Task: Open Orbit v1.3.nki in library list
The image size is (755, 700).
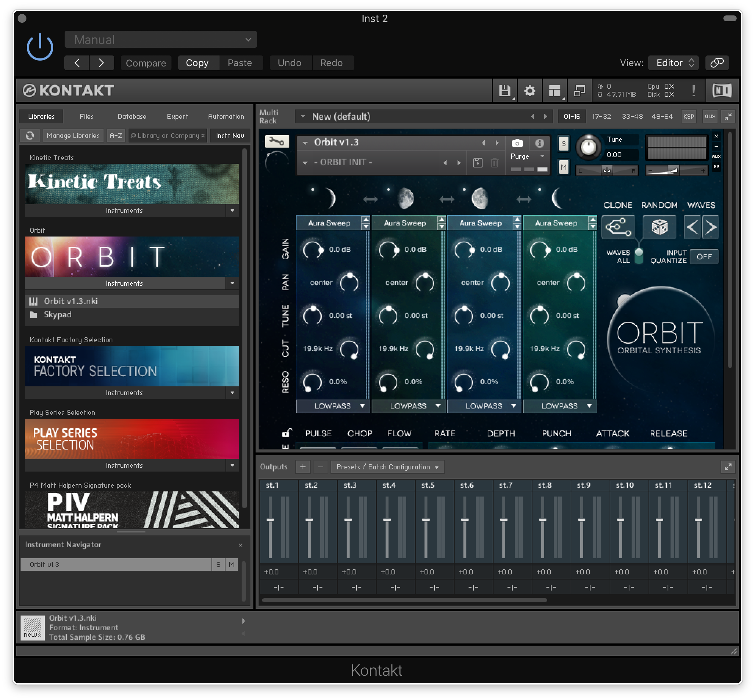Action: (71, 301)
